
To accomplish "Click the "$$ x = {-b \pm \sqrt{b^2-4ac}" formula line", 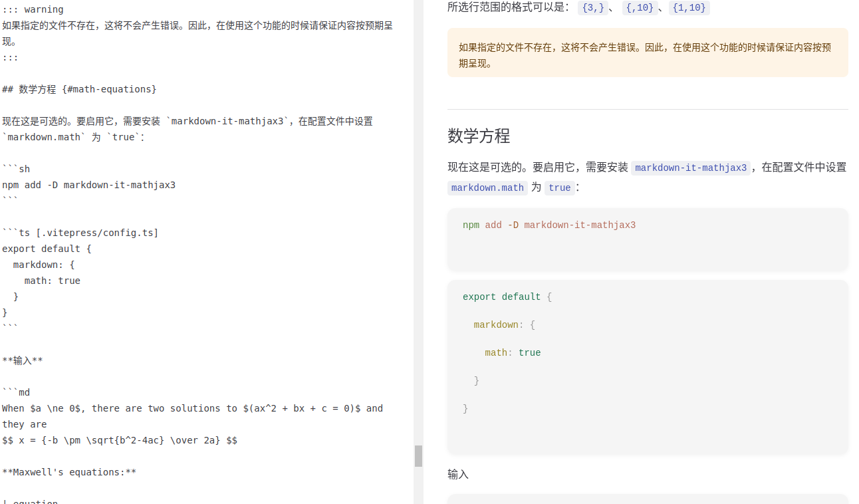I will pyautogui.click(x=120, y=440).
